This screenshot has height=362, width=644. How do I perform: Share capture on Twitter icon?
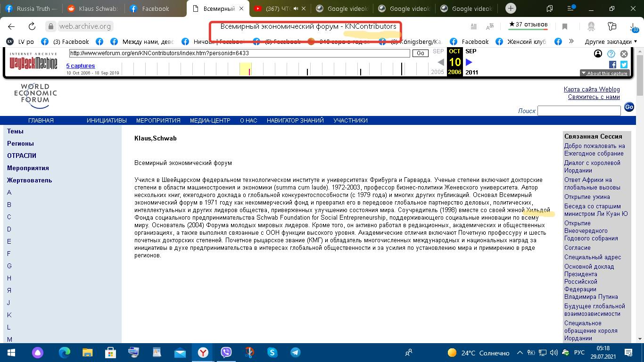point(624,65)
